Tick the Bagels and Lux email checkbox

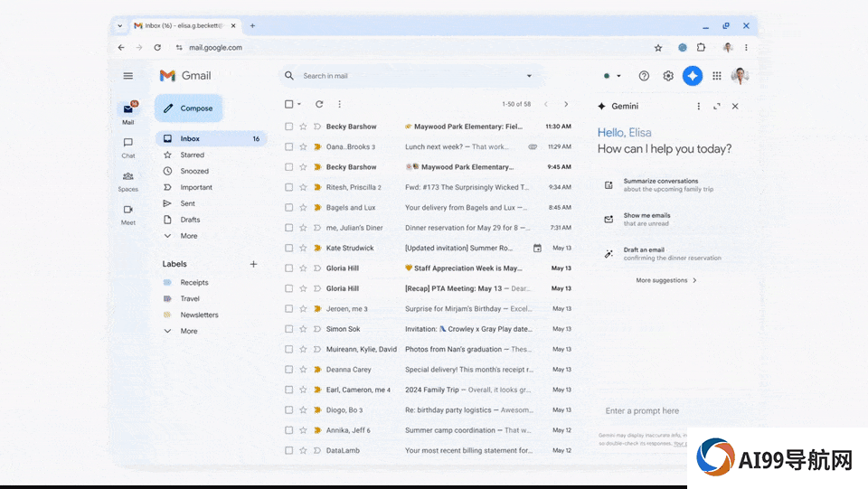(x=289, y=207)
